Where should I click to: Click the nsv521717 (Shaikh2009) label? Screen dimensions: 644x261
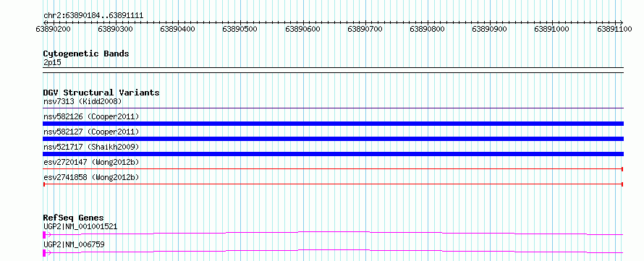(x=91, y=147)
